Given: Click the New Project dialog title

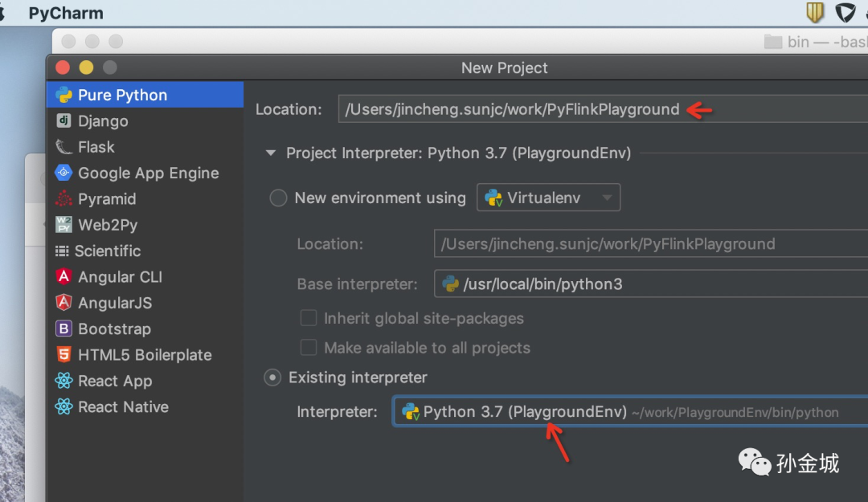Looking at the screenshot, I should (x=504, y=68).
